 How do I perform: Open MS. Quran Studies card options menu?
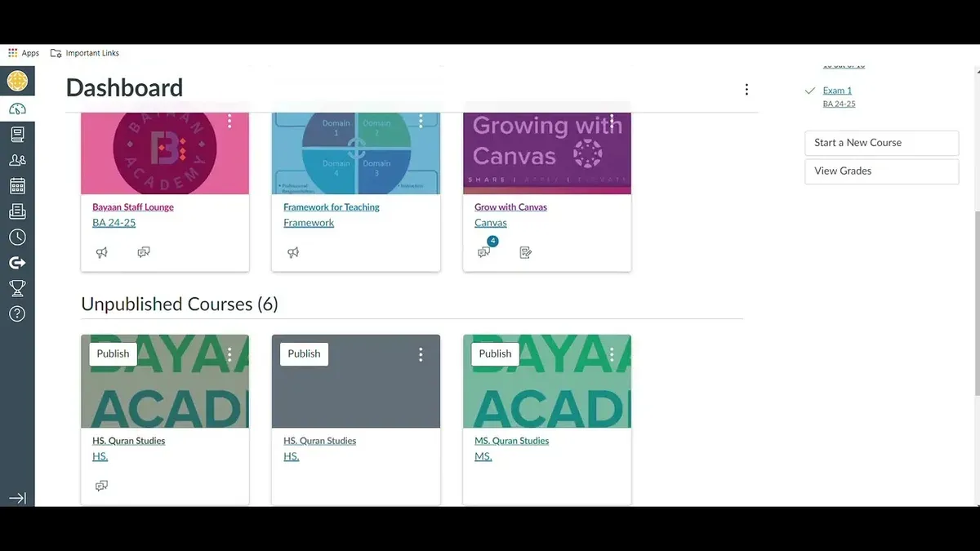point(612,354)
